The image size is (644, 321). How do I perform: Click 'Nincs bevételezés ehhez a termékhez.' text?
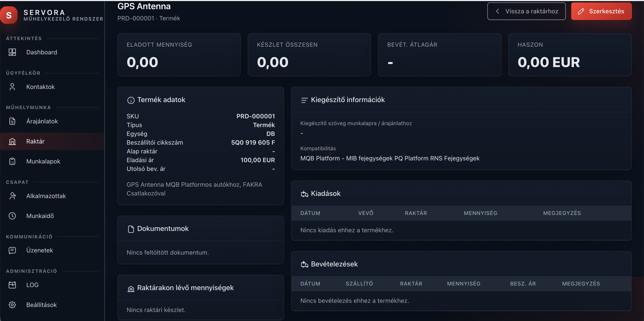(x=354, y=301)
